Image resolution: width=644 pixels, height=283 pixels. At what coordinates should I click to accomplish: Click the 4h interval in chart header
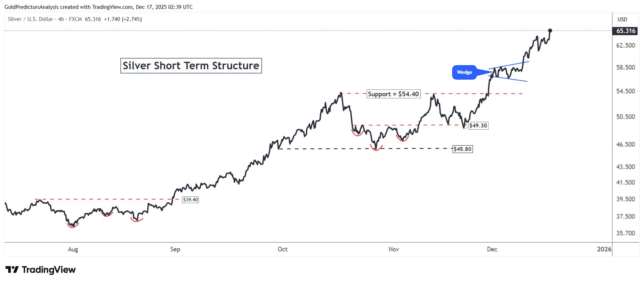[x=61, y=19]
